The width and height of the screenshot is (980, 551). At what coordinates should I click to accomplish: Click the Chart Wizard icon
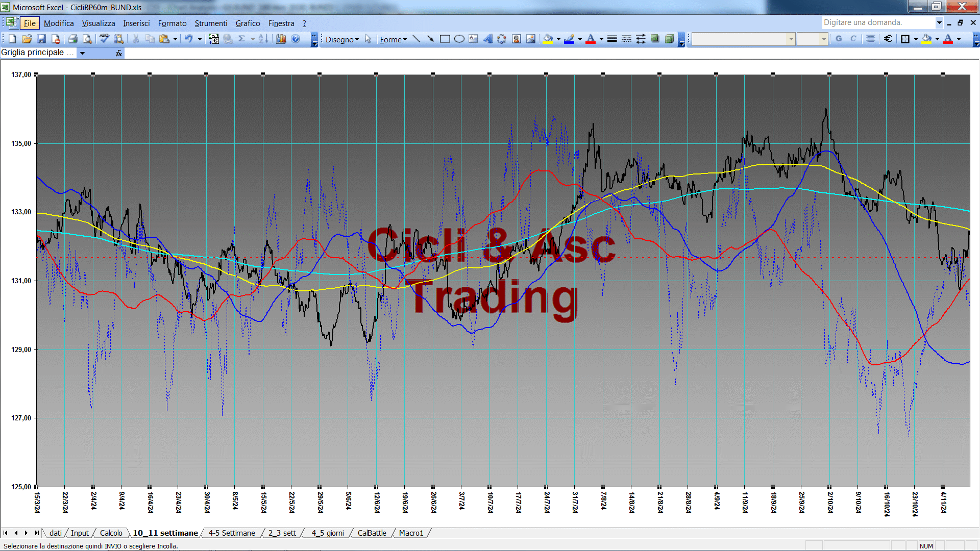pos(281,39)
